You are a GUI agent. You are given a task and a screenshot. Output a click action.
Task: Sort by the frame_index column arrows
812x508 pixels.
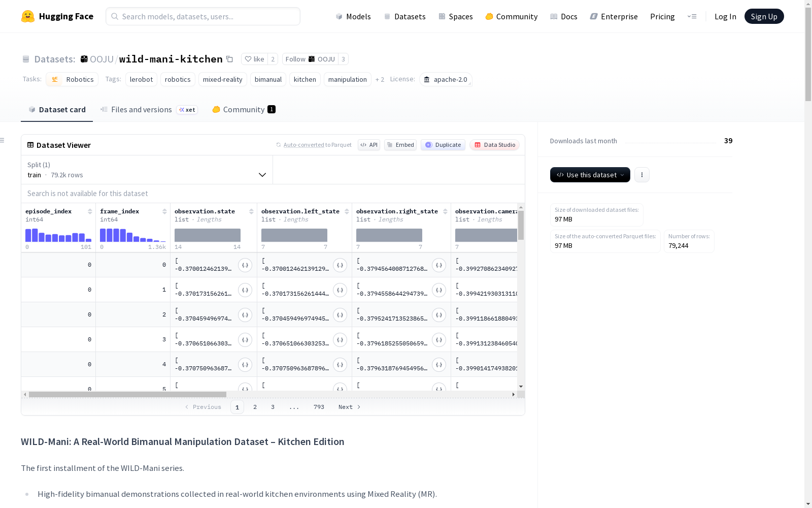[x=164, y=211]
